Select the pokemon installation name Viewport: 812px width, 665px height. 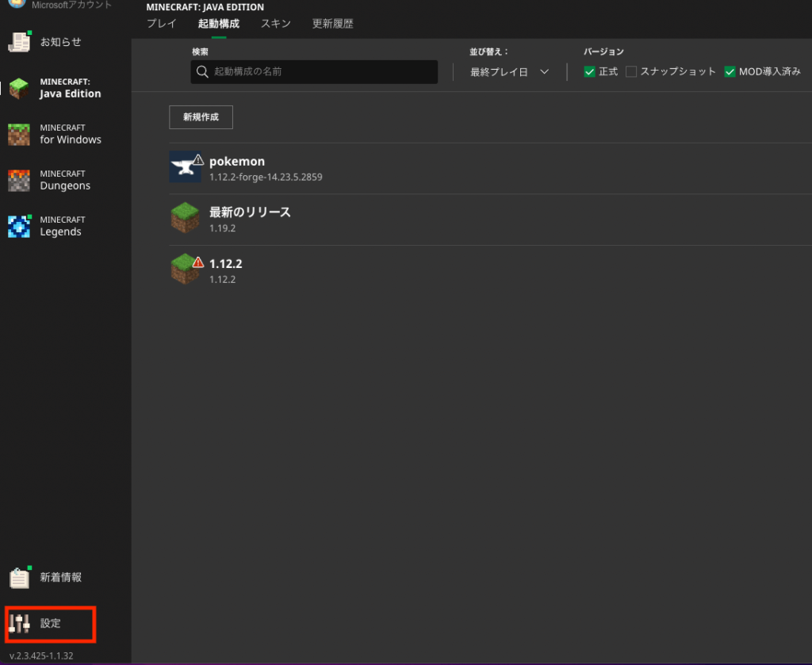237,162
